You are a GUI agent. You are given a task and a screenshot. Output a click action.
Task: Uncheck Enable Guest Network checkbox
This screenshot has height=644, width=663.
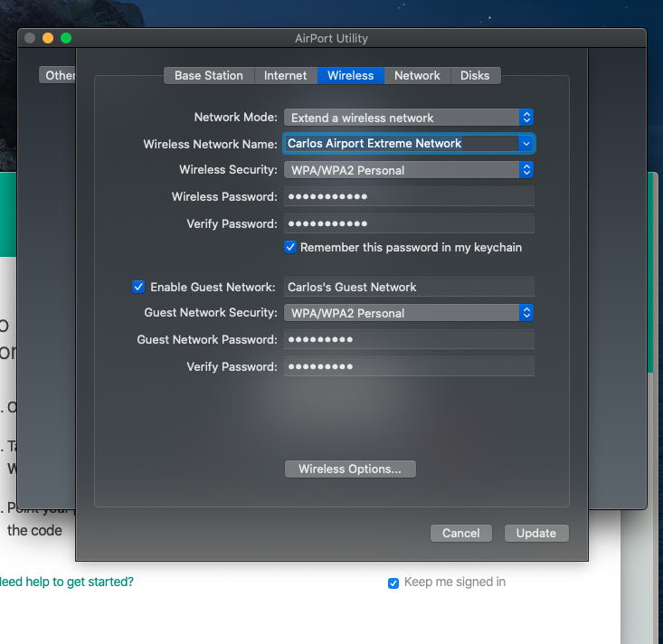click(138, 287)
